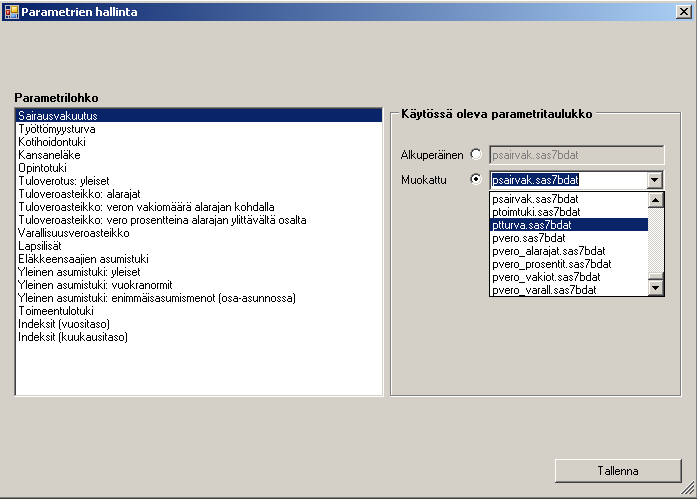This screenshot has height=499, width=697.
Task: Choose psairvak.sas7bdat in dropdown list
Action: 569,199
